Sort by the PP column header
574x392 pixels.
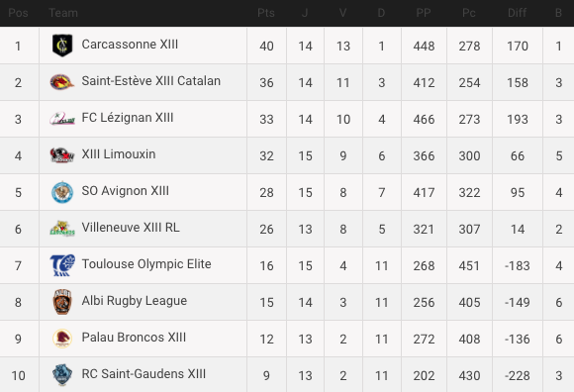(x=424, y=13)
